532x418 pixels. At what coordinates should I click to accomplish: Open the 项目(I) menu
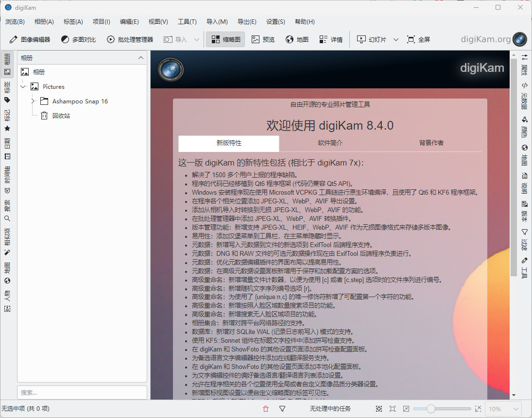pos(102,22)
